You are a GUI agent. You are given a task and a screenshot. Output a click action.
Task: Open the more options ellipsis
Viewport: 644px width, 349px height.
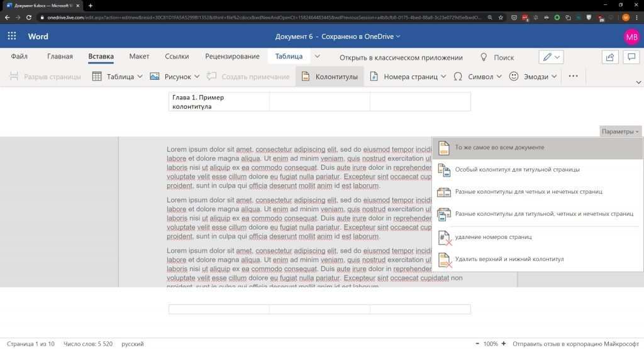573,76
